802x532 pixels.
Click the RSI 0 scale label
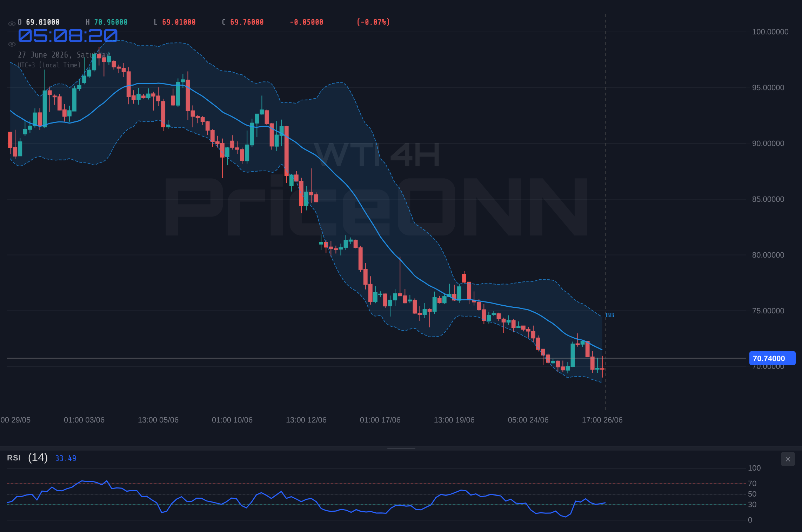pos(750,520)
